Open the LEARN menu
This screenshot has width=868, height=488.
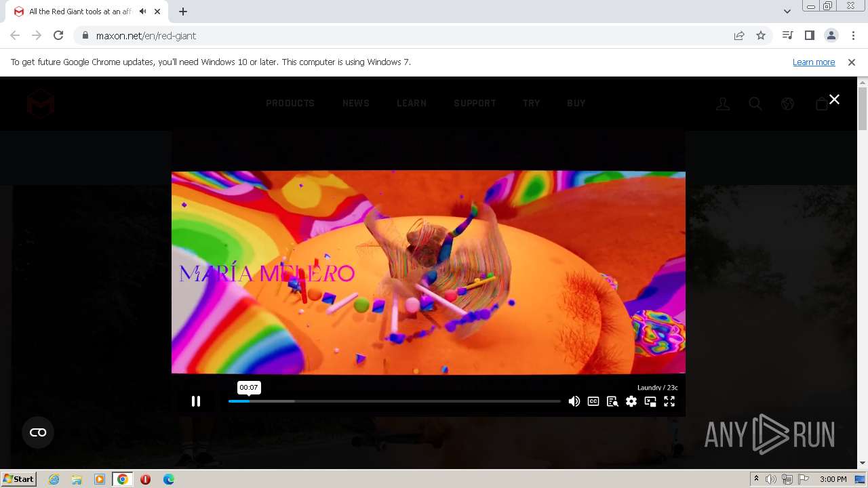[412, 104]
